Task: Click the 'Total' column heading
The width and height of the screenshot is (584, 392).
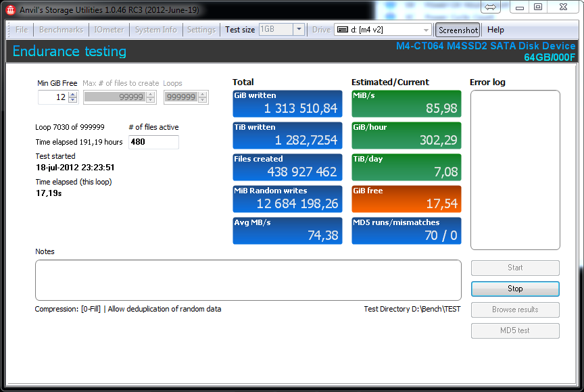Action: tap(243, 82)
